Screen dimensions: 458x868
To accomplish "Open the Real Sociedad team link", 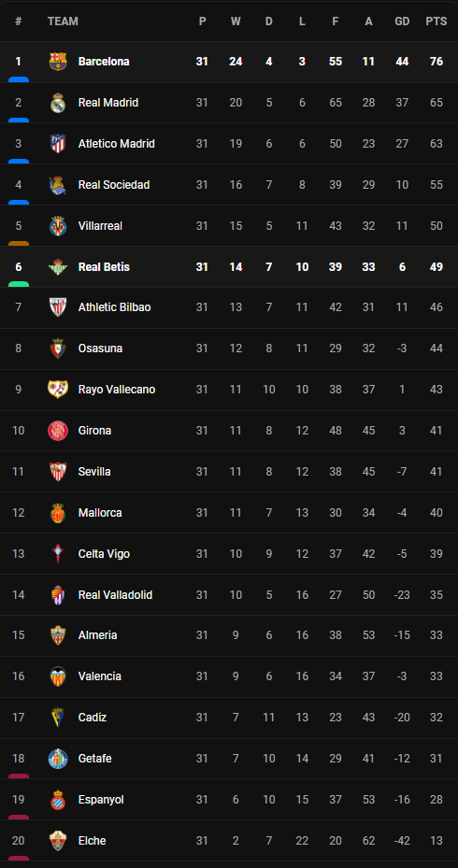I will click(x=114, y=185).
